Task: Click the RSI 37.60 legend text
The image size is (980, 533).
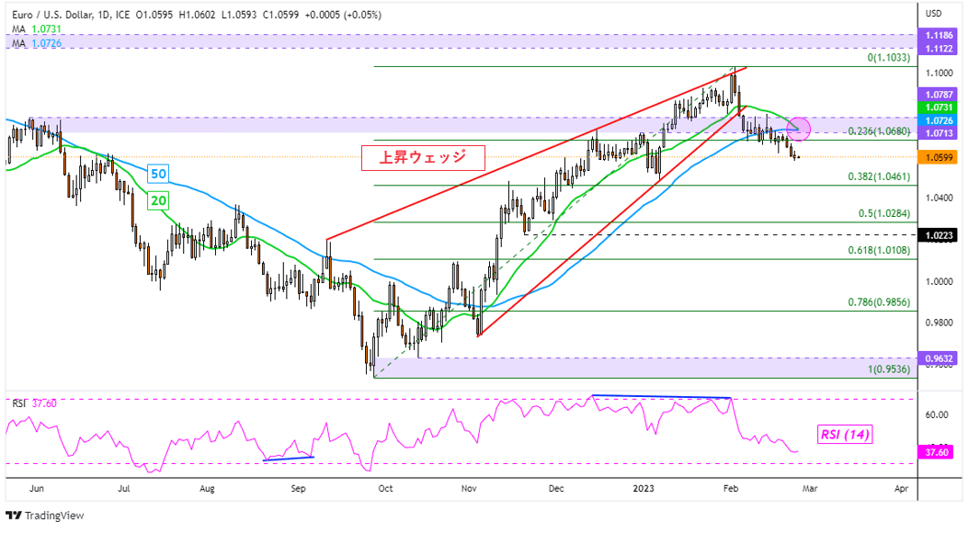Action: pos(34,403)
